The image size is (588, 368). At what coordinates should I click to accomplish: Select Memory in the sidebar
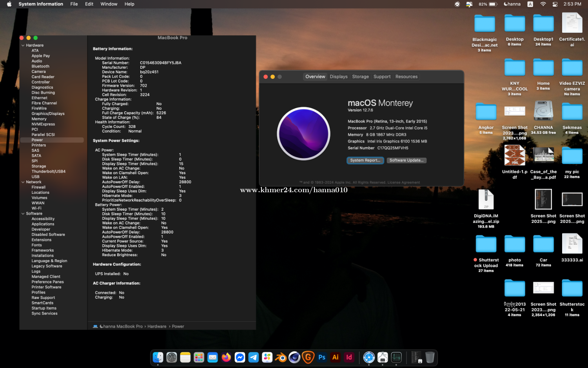pyautogui.click(x=39, y=119)
